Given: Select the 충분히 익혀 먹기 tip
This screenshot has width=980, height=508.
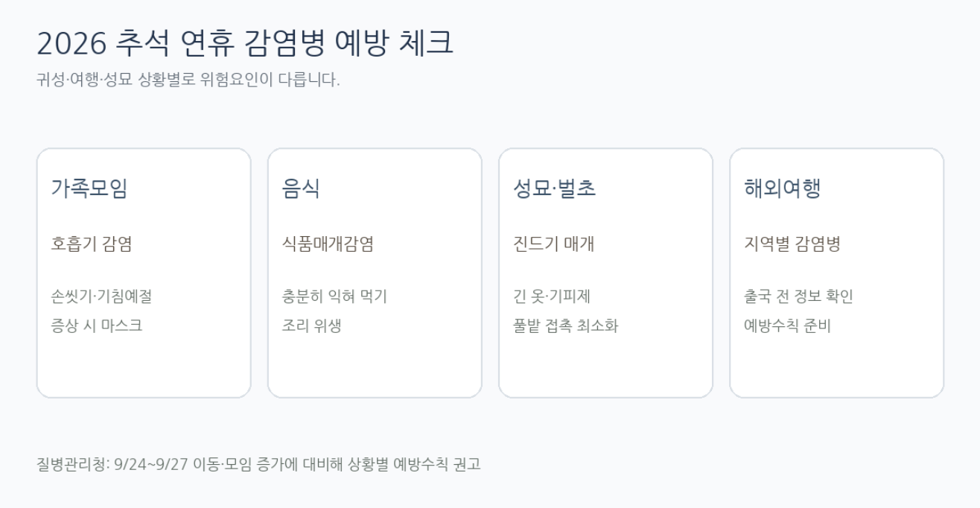Looking at the screenshot, I should click(x=334, y=296).
